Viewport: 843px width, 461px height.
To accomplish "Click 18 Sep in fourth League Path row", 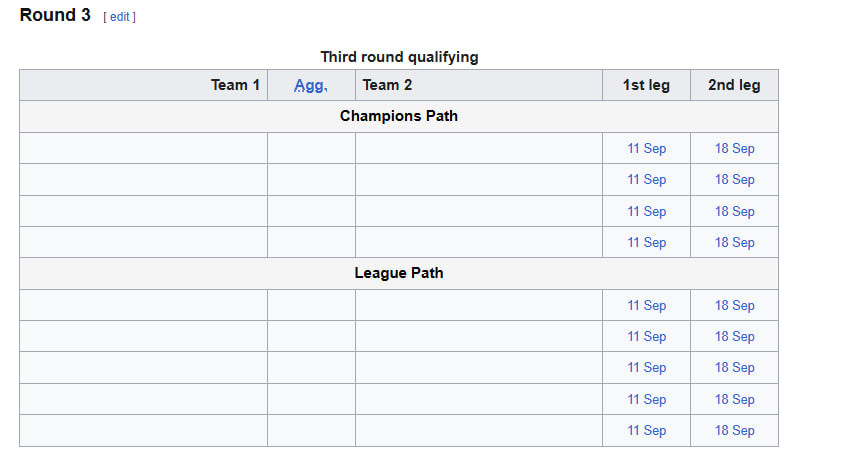I will (734, 400).
